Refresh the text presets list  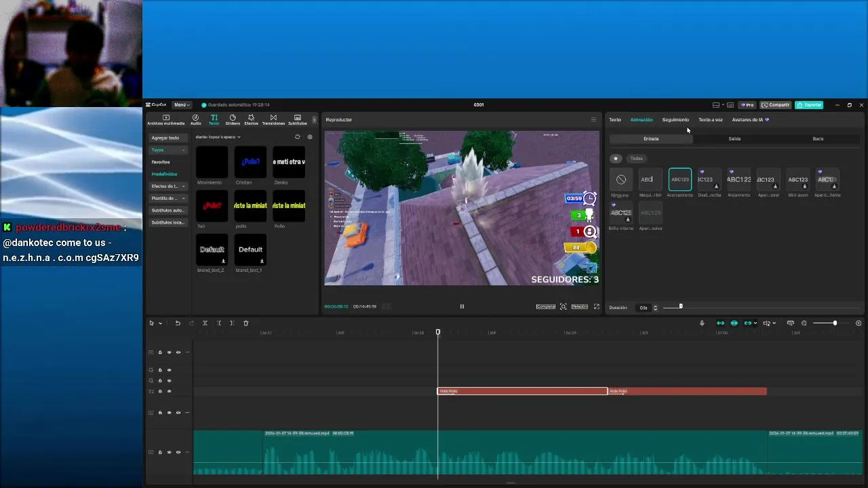coord(297,137)
